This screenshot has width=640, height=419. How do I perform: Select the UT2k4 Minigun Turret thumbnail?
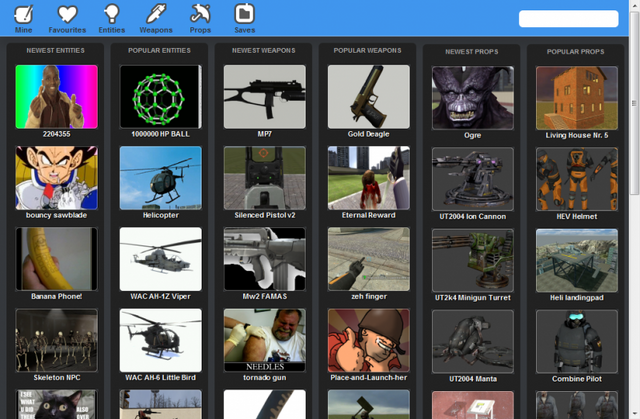[x=473, y=260]
